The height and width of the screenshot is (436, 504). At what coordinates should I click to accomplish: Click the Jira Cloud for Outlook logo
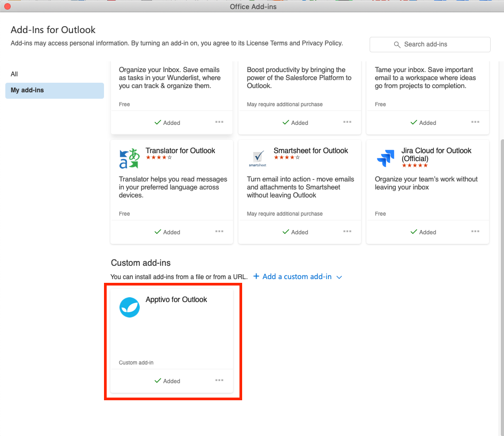[x=386, y=158]
